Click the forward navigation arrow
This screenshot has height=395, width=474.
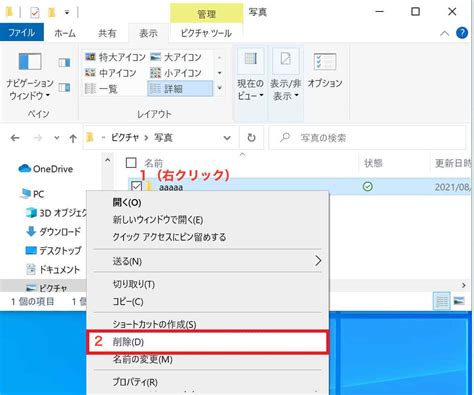point(38,138)
